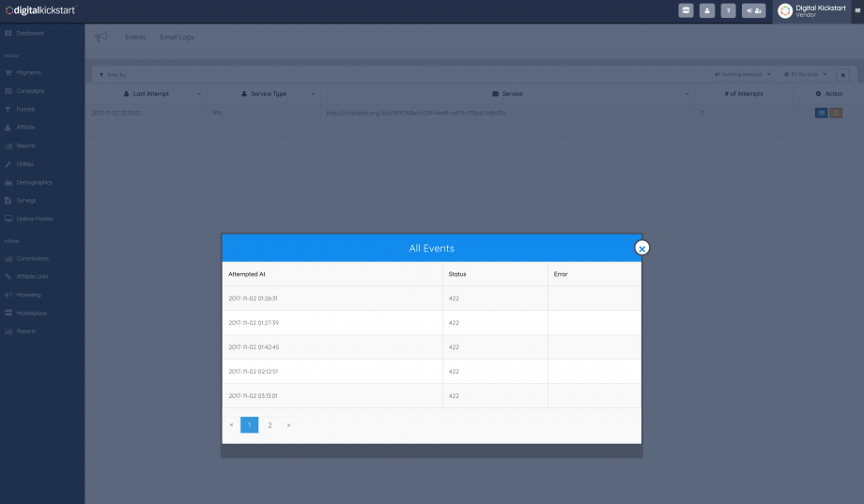The width and height of the screenshot is (864, 504).
Task: Open the help question mark icon
Action: (728, 11)
